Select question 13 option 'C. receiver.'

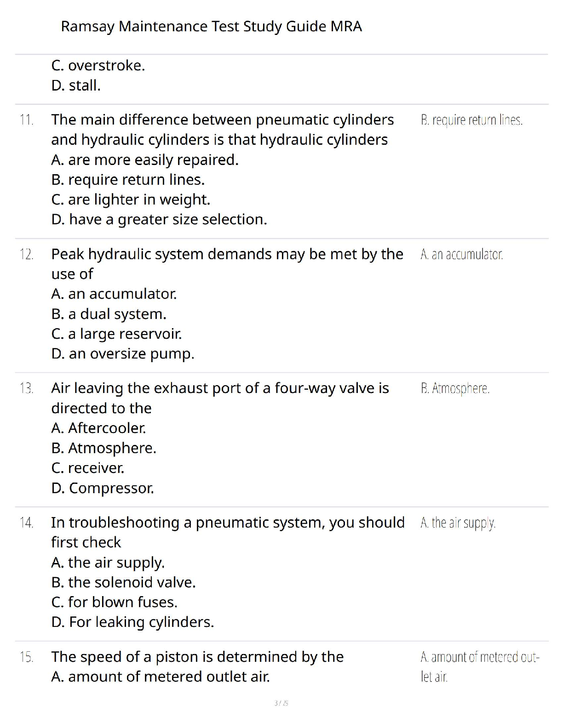88,468
